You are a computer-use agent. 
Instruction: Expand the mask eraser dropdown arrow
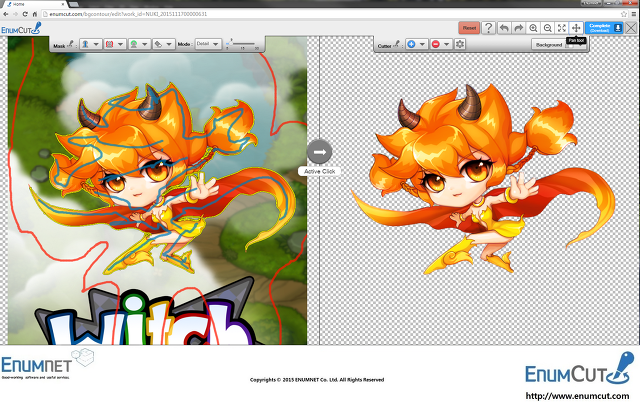[x=169, y=44]
